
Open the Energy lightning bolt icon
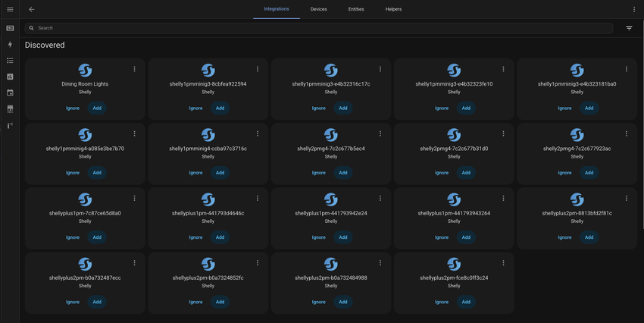click(x=10, y=45)
